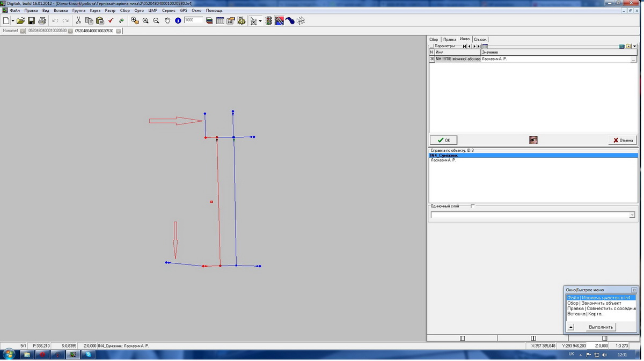Screen dimensions: 644x361
Task: Activate the pan hand tool
Action: coord(167,21)
